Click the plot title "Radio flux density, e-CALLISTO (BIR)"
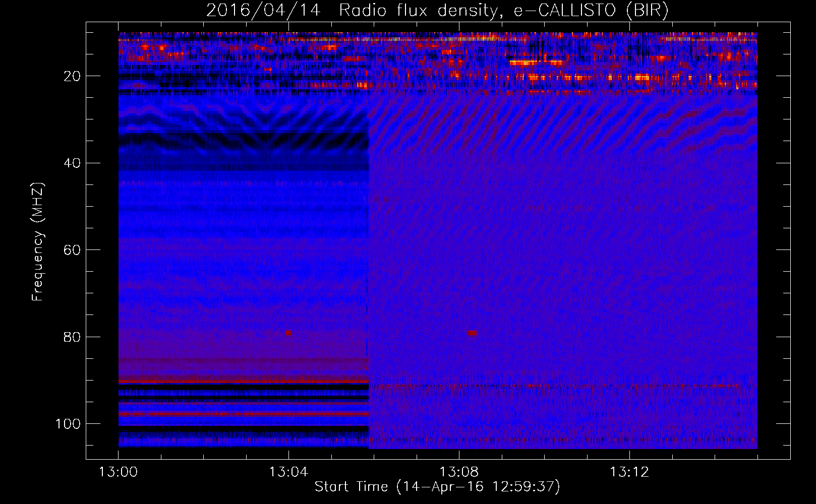Viewport: 816px width, 504px height. tap(503, 10)
